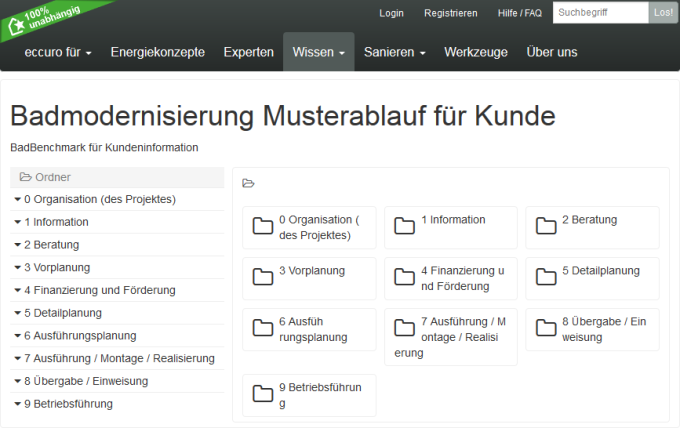680x428 pixels.
Task: Click the folder icon of 1 Information tile
Action: (x=404, y=226)
